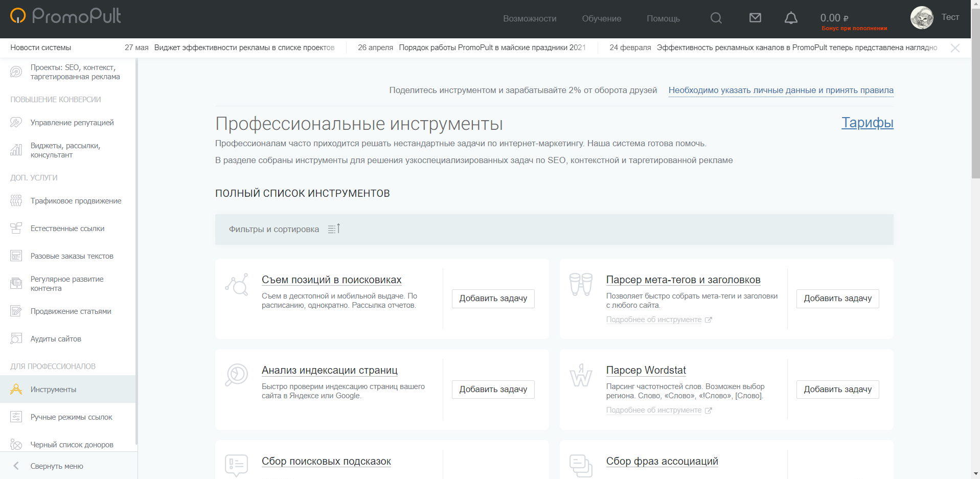980x479 pixels.
Task: Open the Обучение header menu
Action: click(602, 18)
